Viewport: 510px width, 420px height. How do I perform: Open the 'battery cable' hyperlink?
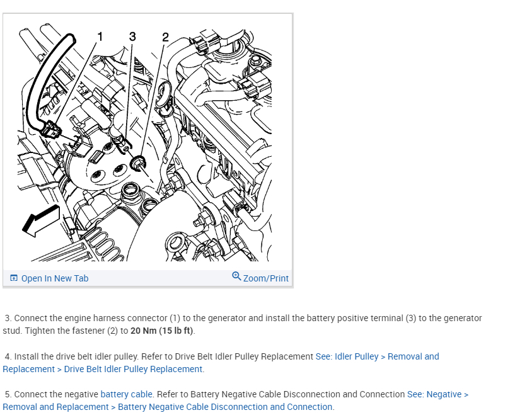pyautogui.click(x=126, y=394)
